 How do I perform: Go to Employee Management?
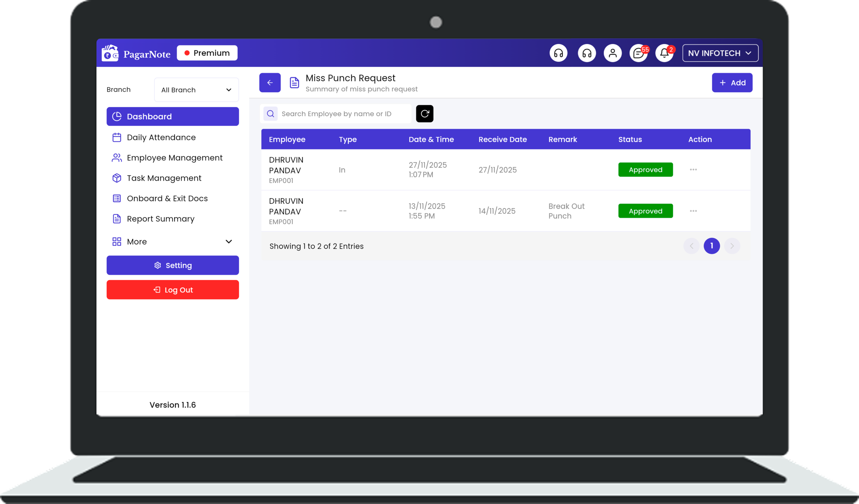click(174, 158)
